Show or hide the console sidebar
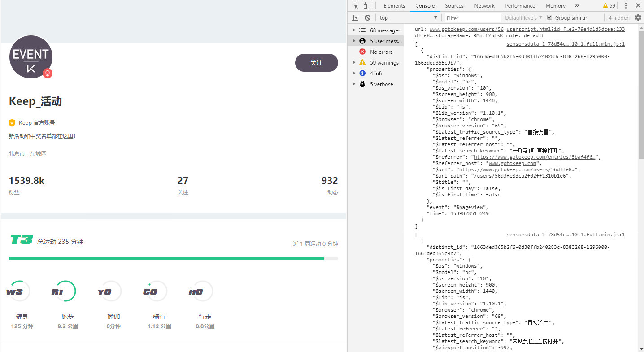The image size is (644, 352). [355, 18]
